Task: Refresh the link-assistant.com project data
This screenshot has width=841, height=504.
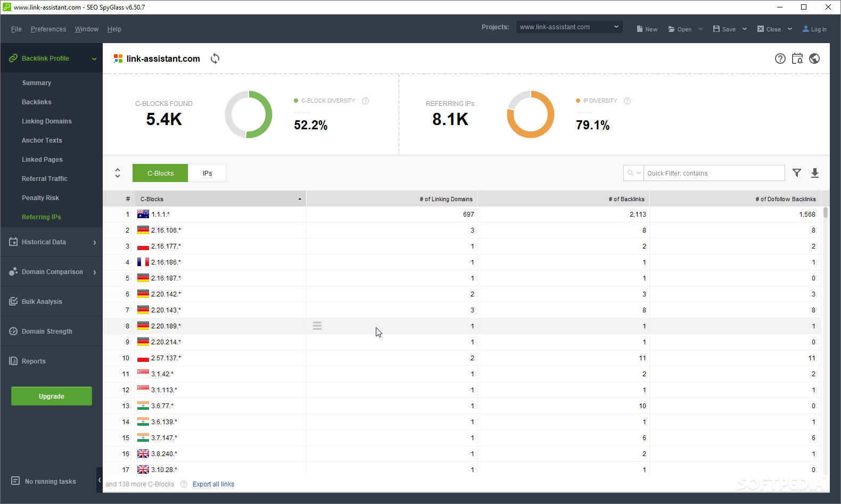Action: (x=215, y=59)
